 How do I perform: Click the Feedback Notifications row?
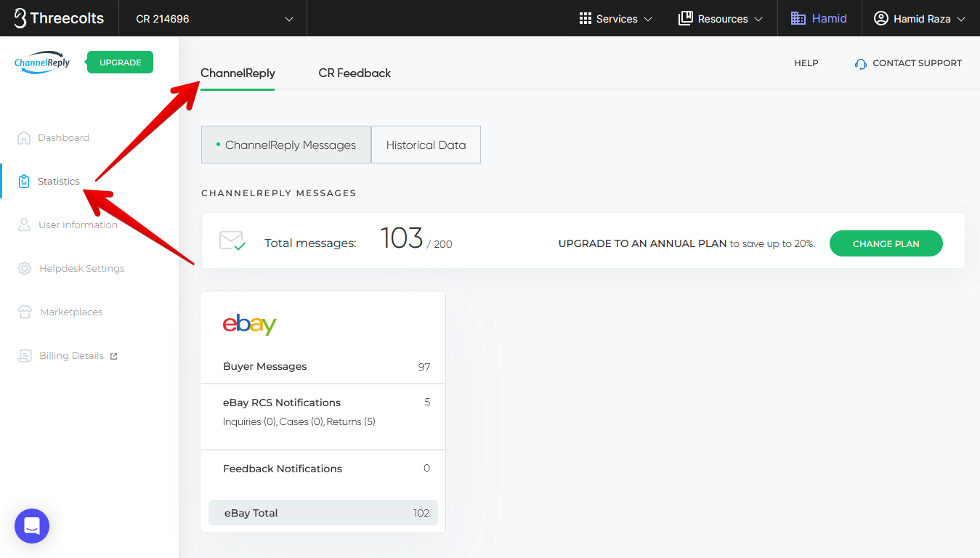pos(323,469)
